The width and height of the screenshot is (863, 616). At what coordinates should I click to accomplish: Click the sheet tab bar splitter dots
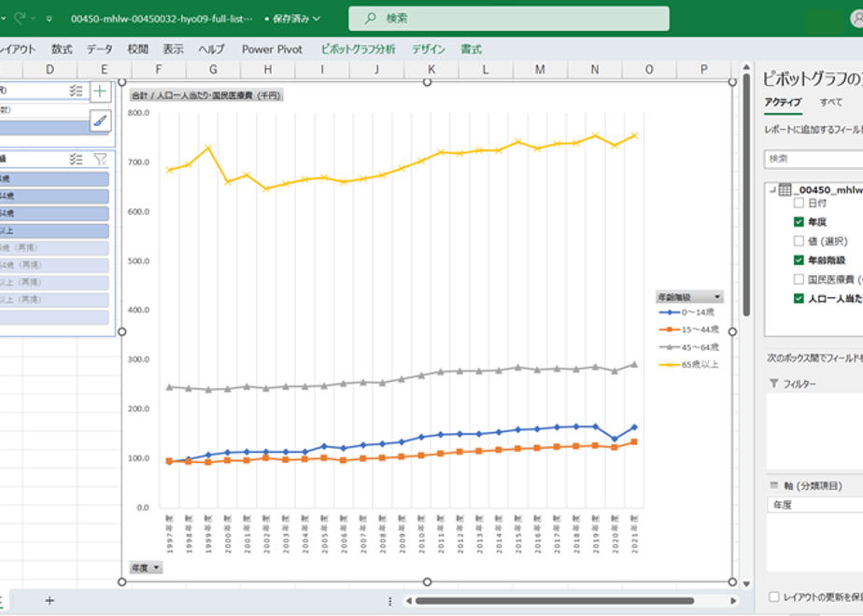click(390, 601)
